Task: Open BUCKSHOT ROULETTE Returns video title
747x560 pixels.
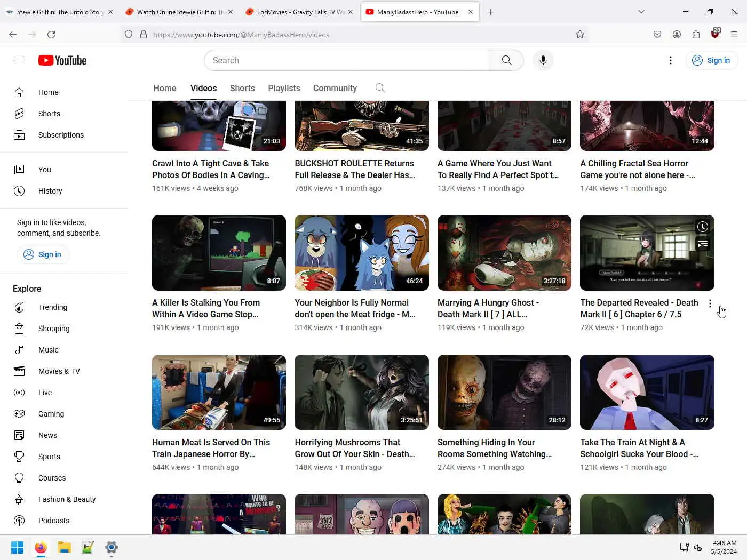Action: click(355, 169)
